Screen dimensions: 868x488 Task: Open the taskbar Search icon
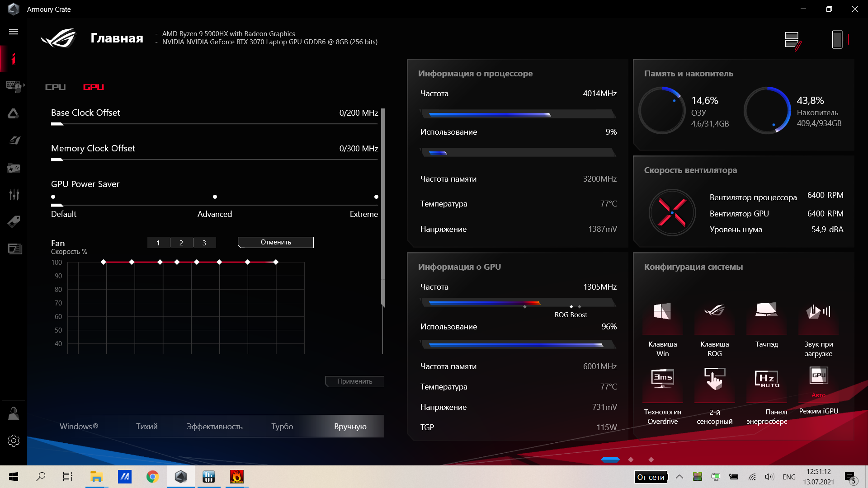[x=41, y=477]
